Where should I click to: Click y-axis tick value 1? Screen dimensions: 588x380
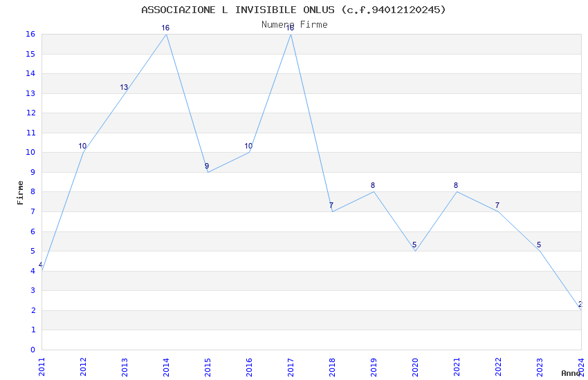[x=33, y=330]
